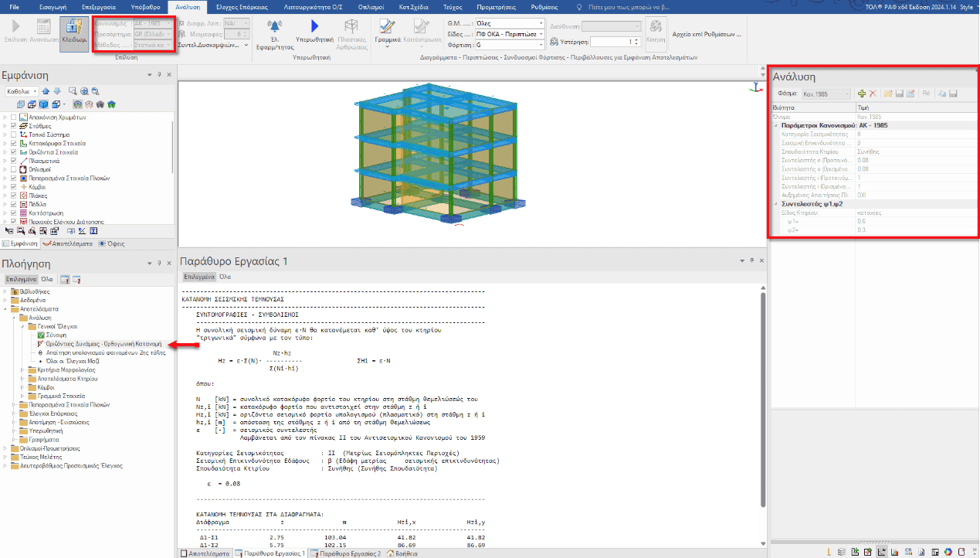This screenshot has width=980, height=558.
Task: Click blue up arrow in Εμφάνιση toolbar
Action: pos(46,91)
